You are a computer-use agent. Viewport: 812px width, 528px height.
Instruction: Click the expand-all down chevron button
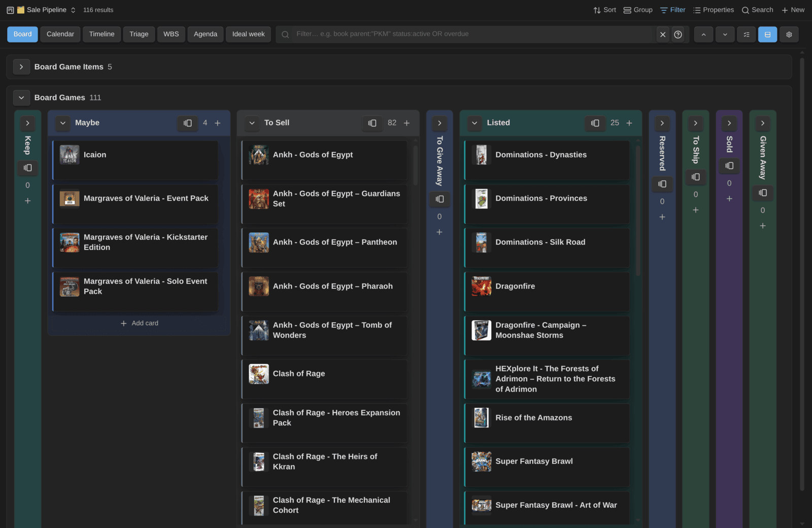coord(725,34)
